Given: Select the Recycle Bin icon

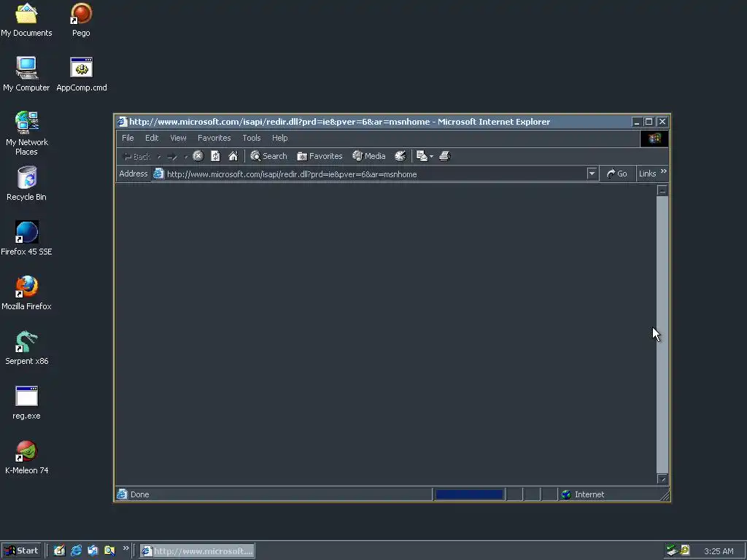Looking at the screenshot, I should (27, 183).
